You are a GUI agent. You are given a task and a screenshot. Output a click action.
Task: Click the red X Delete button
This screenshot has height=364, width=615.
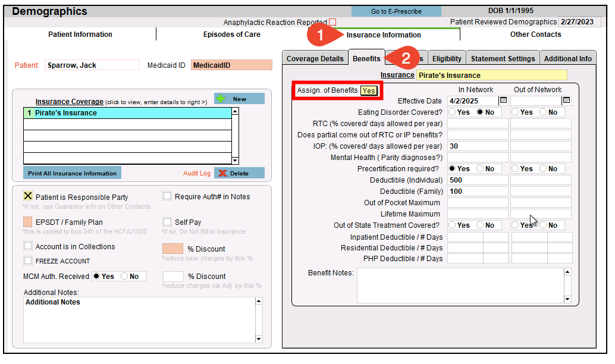(x=239, y=173)
